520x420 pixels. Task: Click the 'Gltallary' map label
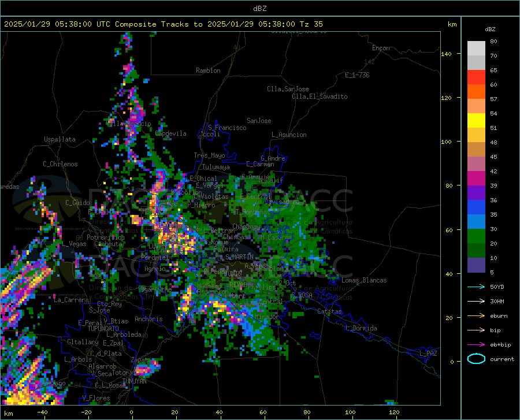click(83, 342)
